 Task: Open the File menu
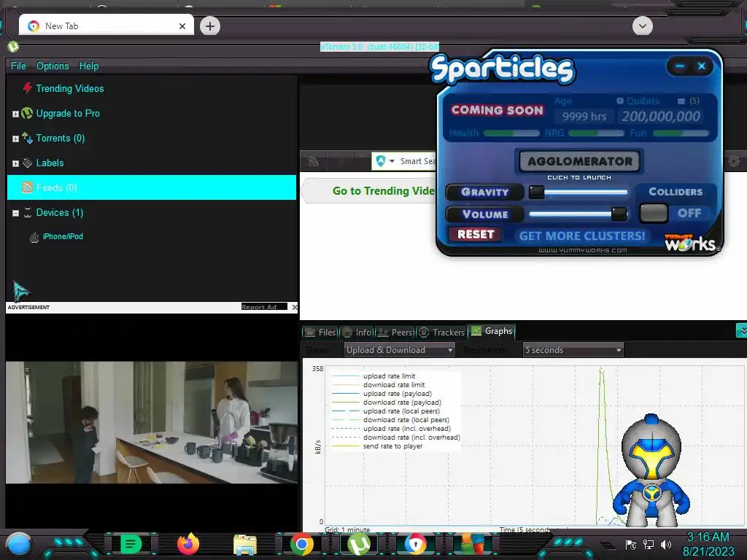(x=18, y=66)
